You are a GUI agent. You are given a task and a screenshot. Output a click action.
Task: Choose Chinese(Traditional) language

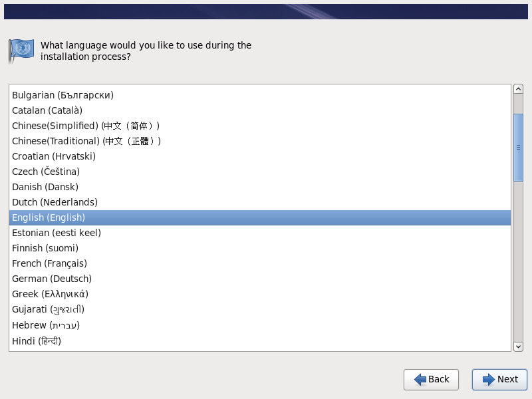86,141
